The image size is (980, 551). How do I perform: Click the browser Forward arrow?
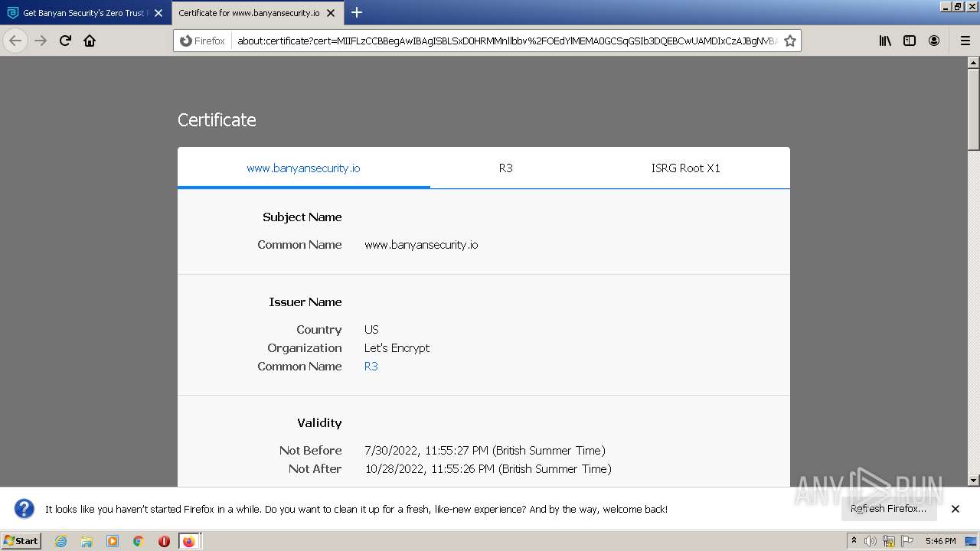(x=41, y=41)
